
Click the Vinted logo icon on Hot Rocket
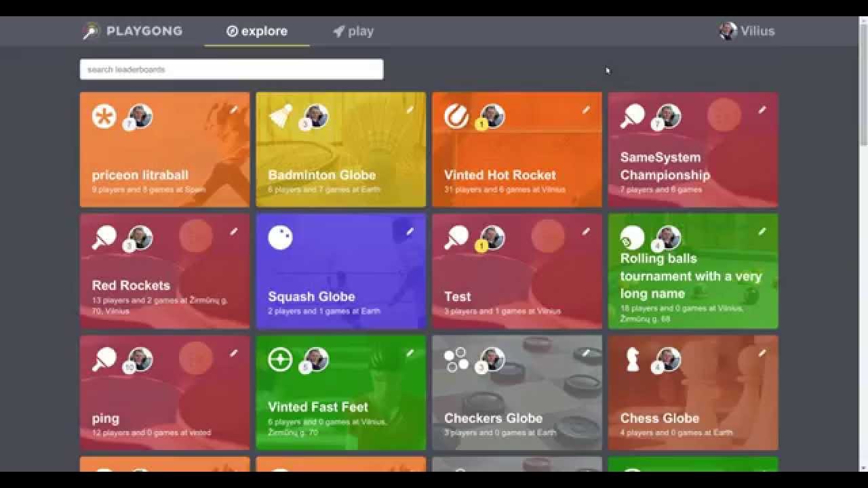(456, 117)
